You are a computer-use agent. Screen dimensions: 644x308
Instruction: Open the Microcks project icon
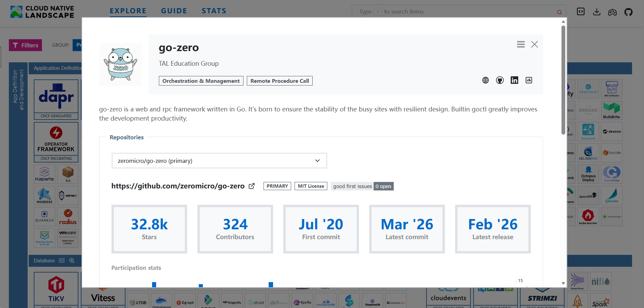coord(45,196)
